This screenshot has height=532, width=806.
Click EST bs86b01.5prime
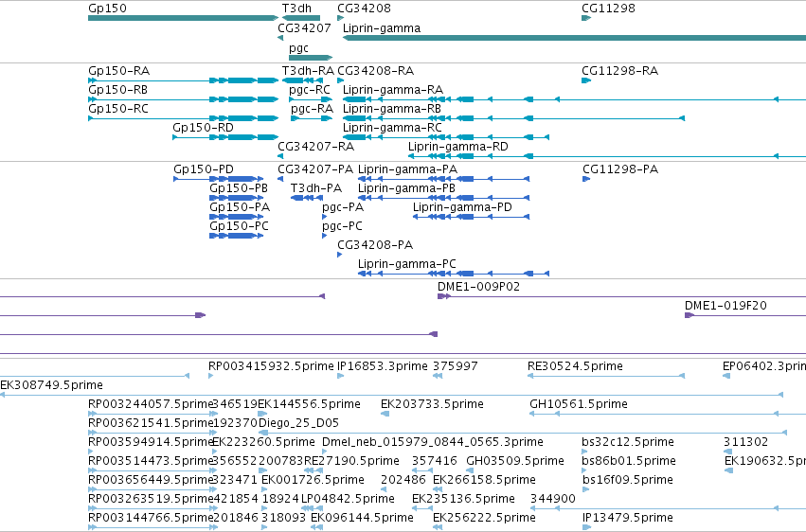tap(629, 462)
